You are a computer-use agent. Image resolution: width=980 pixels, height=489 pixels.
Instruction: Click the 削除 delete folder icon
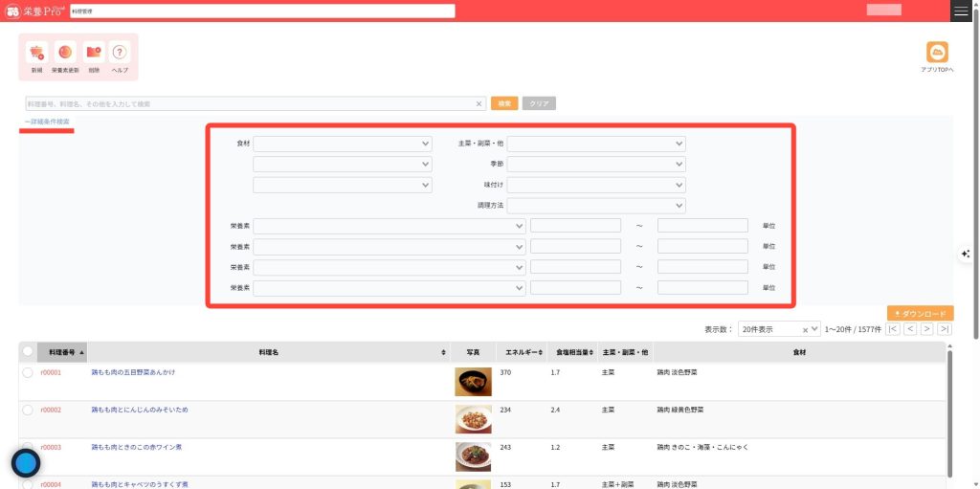click(x=93, y=54)
